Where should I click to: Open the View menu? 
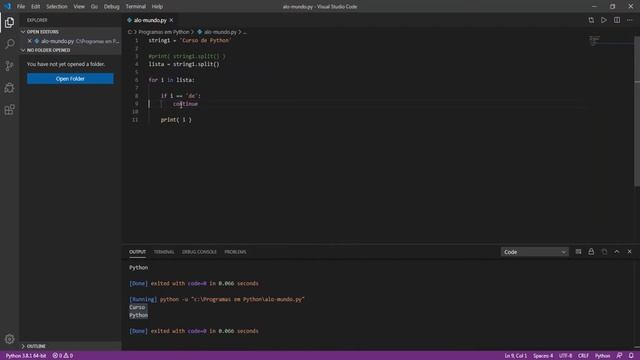pos(79,7)
